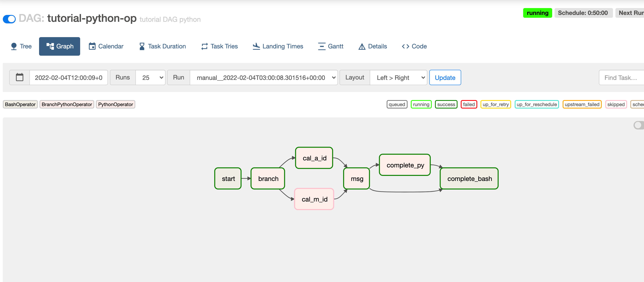
Task: Click the Find Task search field
Action: [x=620, y=78]
